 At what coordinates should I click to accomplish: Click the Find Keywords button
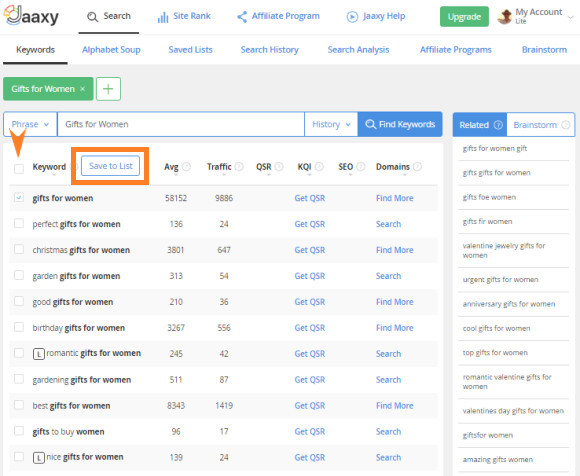(x=400, y=124)
